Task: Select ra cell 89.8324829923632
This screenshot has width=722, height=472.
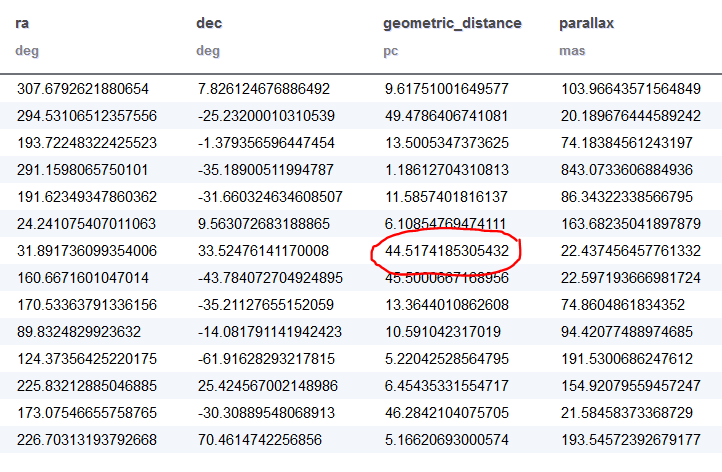Action: [80, 331]
